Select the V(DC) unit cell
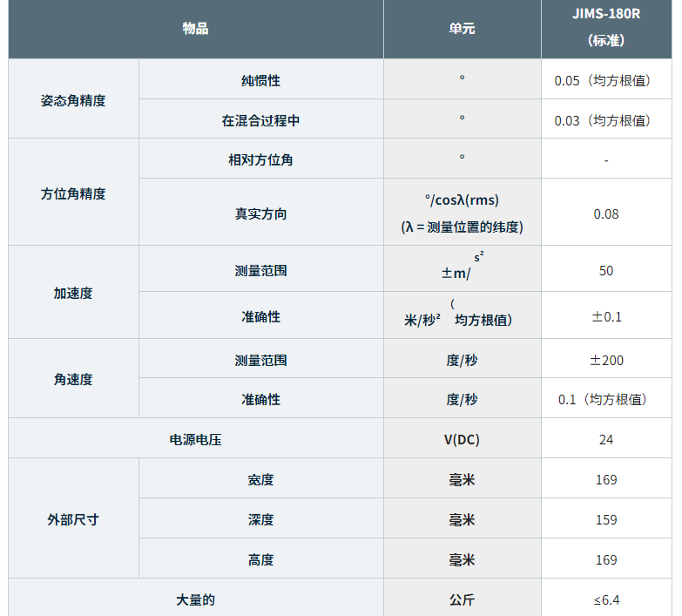The height and width of the screenshot is (616, 682). click(462, 438)
